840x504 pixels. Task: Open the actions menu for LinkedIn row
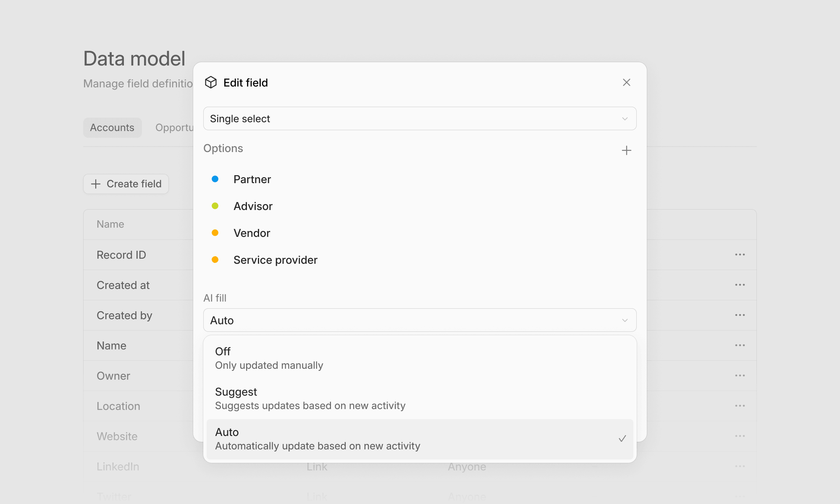740,466
